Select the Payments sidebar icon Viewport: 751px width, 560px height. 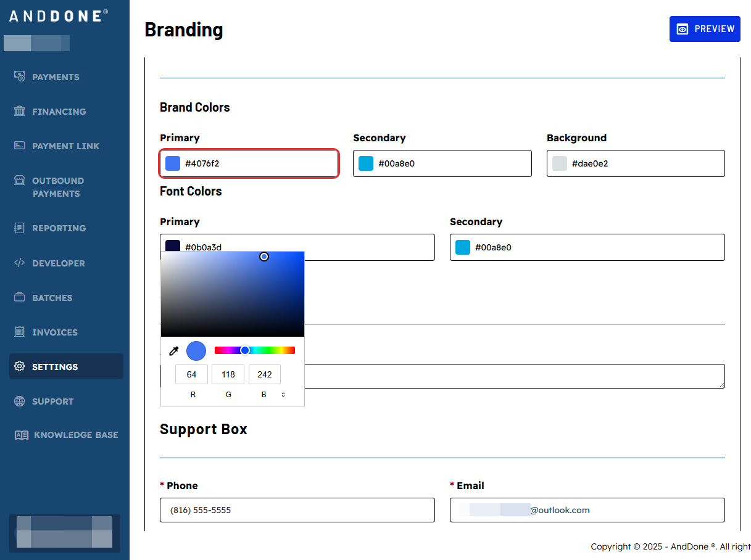coord(18,76)
